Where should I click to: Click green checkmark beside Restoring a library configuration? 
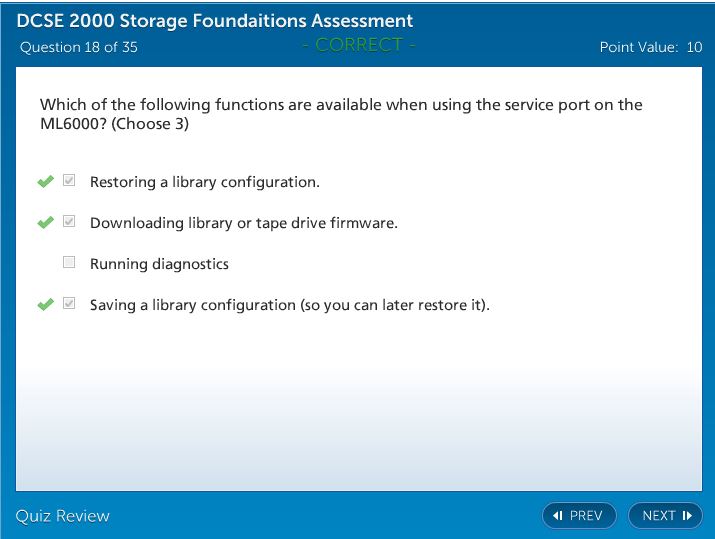tap(45, 182)
